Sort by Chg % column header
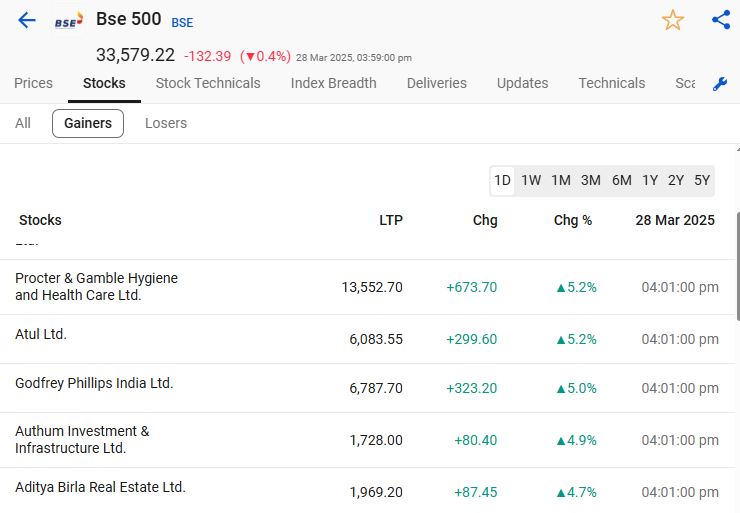This screenshot has height=513, width=740. (573, 220)
